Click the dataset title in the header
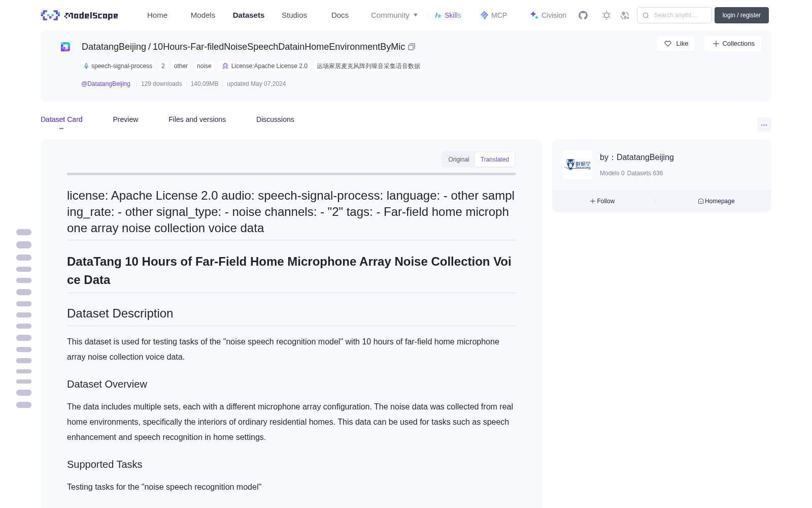The width and height of the screenshot is (812, 508). [244, 47]
